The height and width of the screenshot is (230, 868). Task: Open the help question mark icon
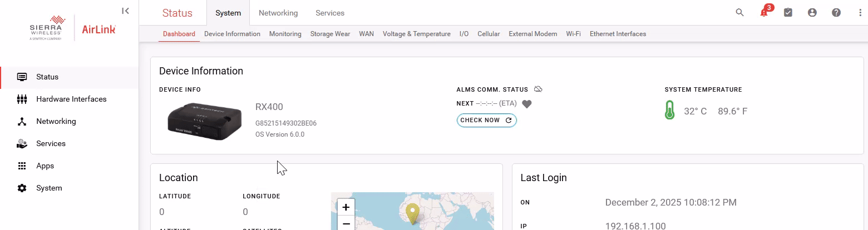[836, 13]
